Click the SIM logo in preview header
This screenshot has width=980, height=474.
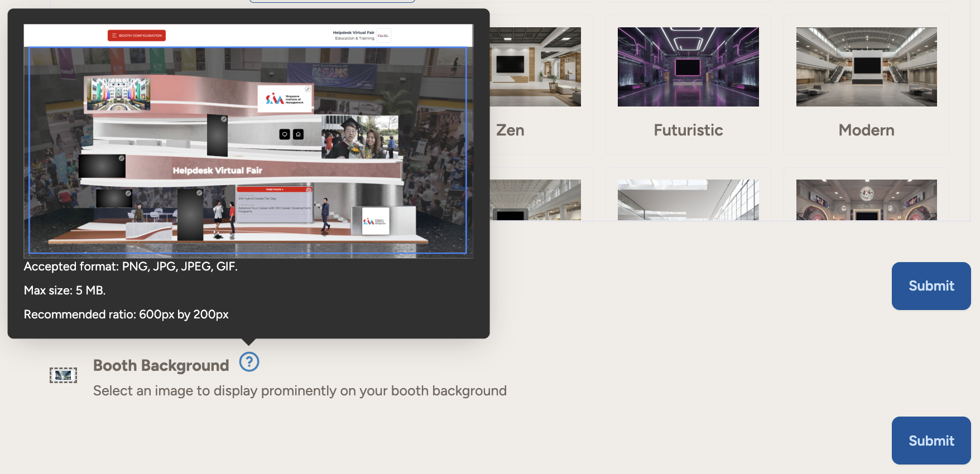383,36
